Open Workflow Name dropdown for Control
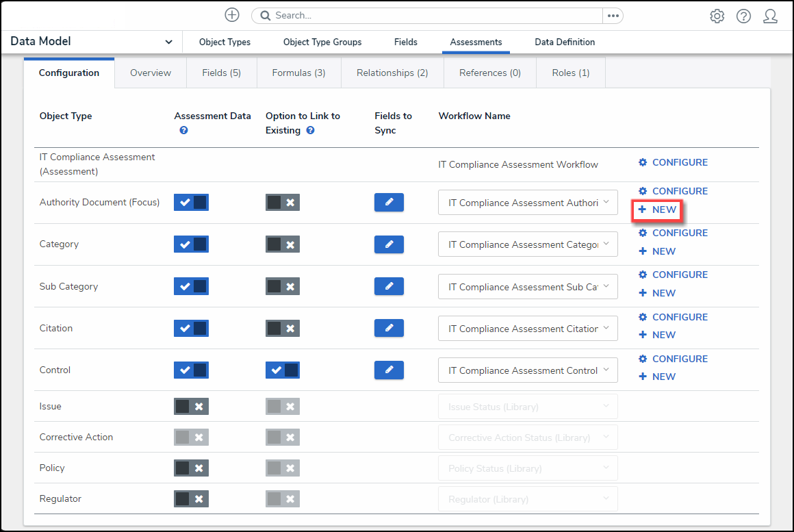 click(528, 370)
